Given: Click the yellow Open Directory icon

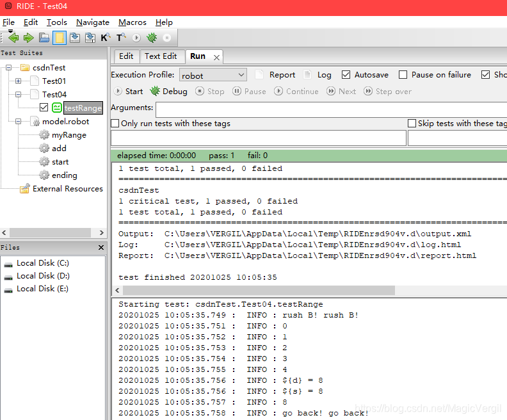Looking at the screenshot, I should 60,38.
